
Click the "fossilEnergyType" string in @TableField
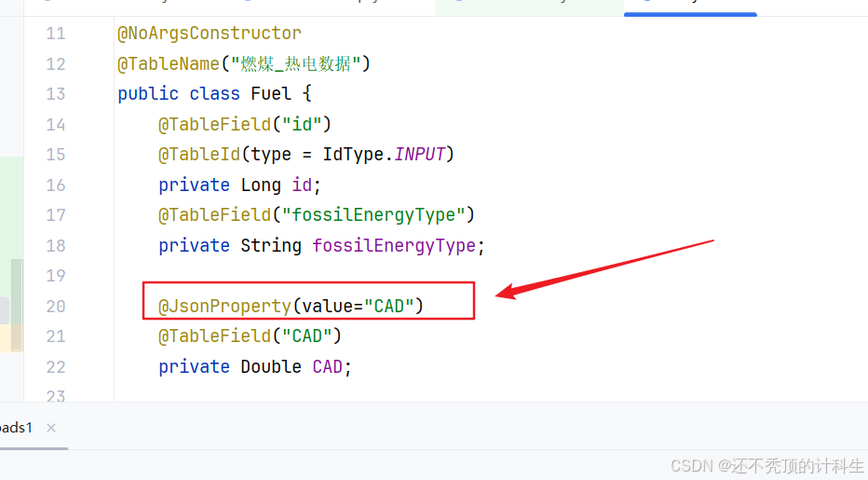[x=373, y=215]
